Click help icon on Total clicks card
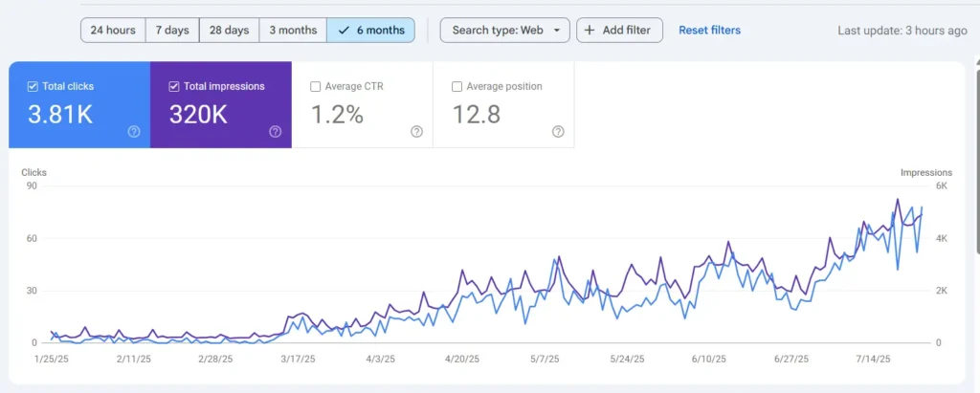Image resolution: width=980 pixels, height=393 pixels. tap(134, 132)
